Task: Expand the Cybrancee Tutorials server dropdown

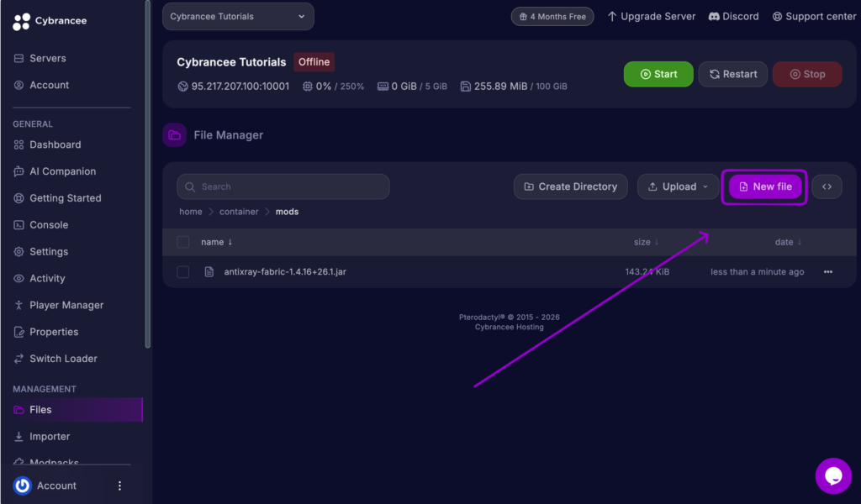Action: (x=238, y=17)
